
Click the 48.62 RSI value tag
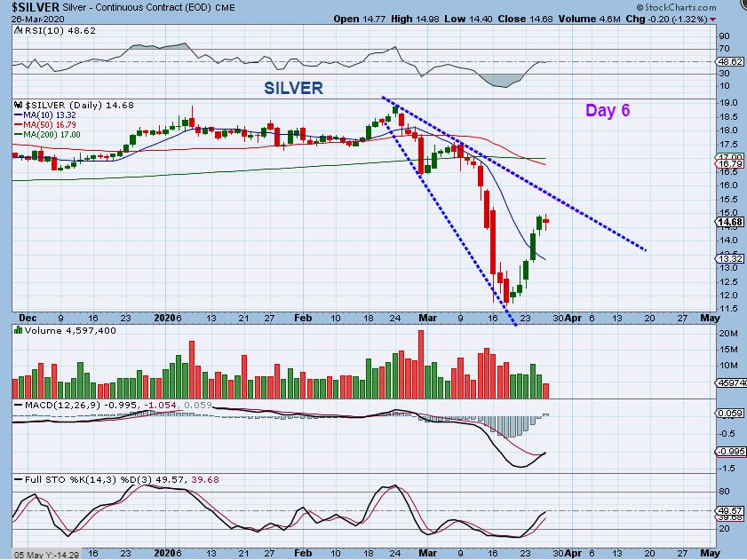[x=729, y=62]
